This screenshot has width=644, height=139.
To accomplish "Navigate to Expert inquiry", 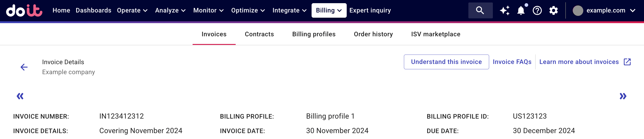I will pos(370,10).
